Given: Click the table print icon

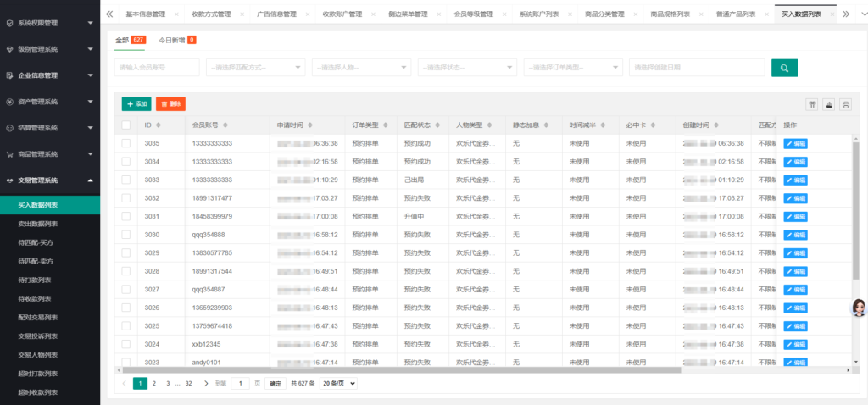Looking at the screenshot, I should point(845,104).
